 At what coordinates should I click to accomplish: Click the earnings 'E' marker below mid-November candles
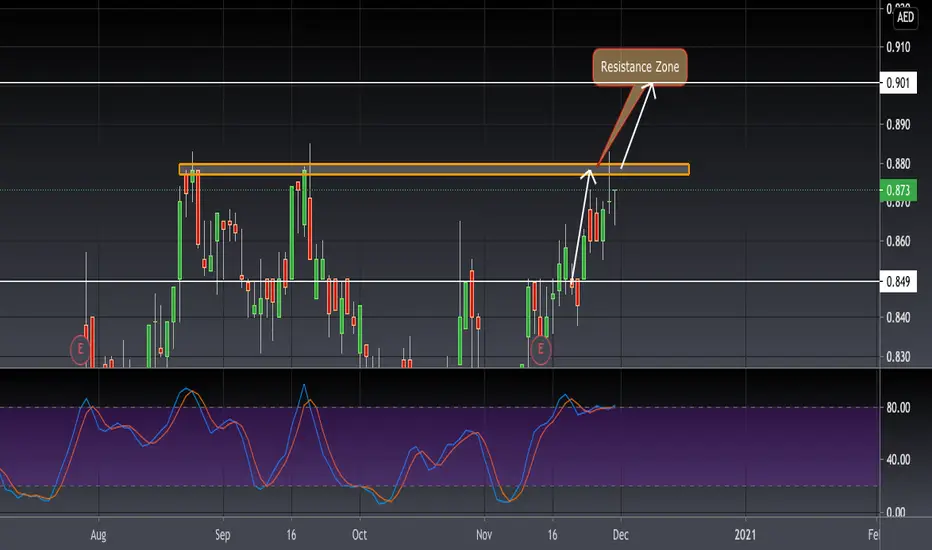540,349
